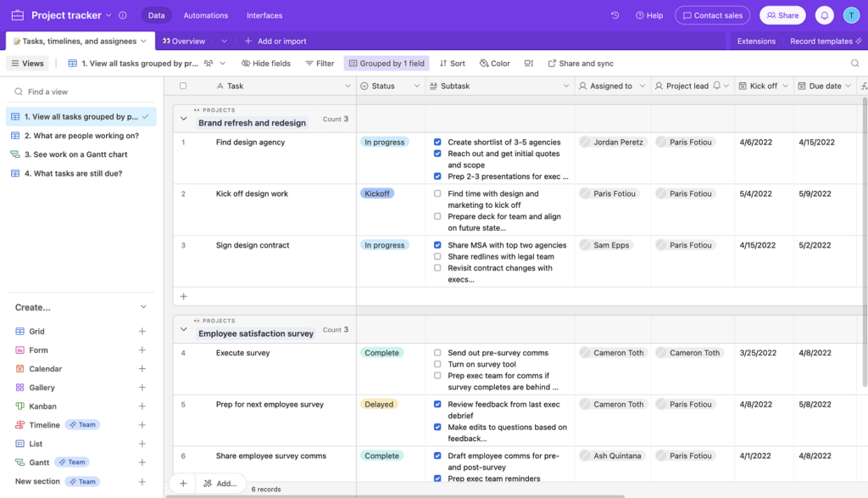The height and width of the screenshot is (498, 868).
Task: Collapse the 'Brand refresh and redesign' group
Action: pos(183,117)
